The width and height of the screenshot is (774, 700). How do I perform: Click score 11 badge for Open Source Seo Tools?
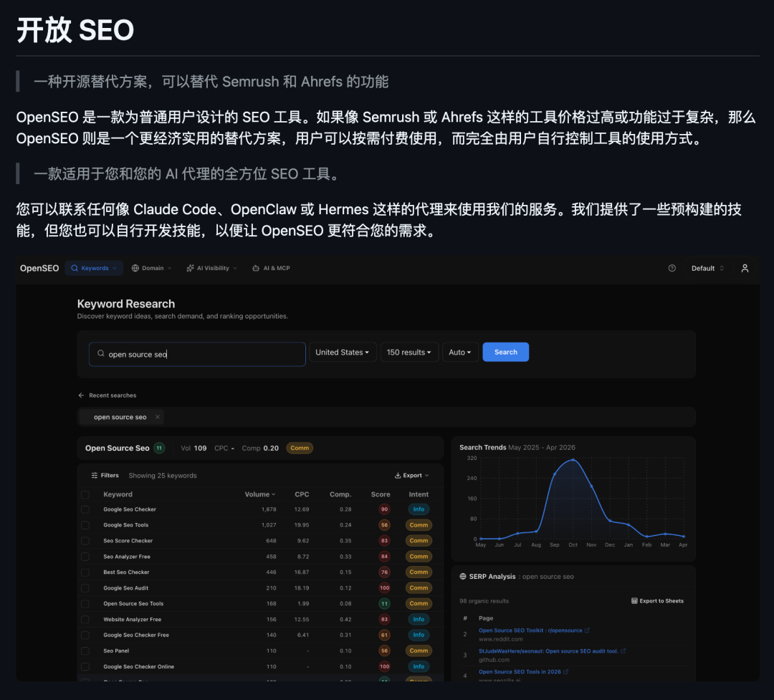[x=385, y=603]
